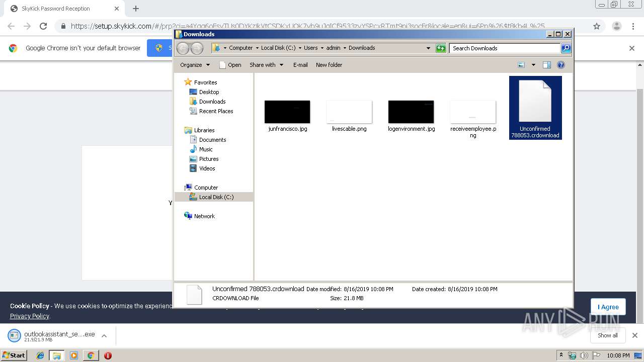Open the Share with menu
The width and height of the screenshot is (644, 362).
267,65
